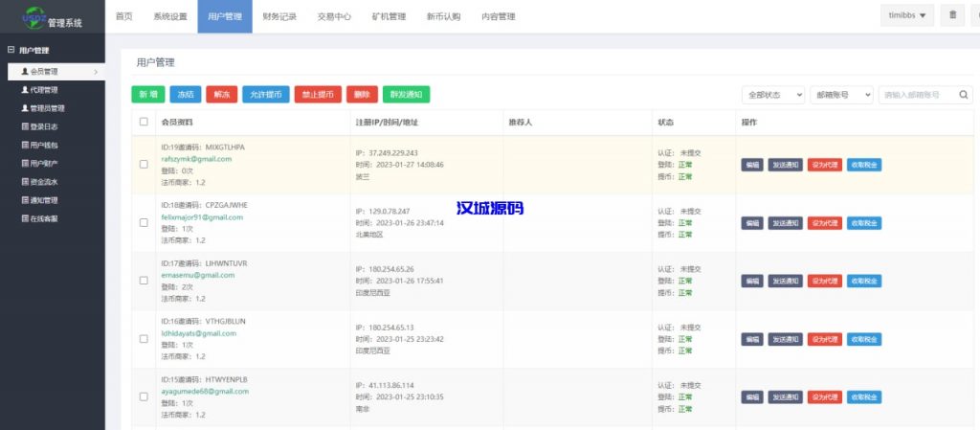Open the 系统设置 top menu
This screenshot has width=980, height=430.
coord(170,17)
